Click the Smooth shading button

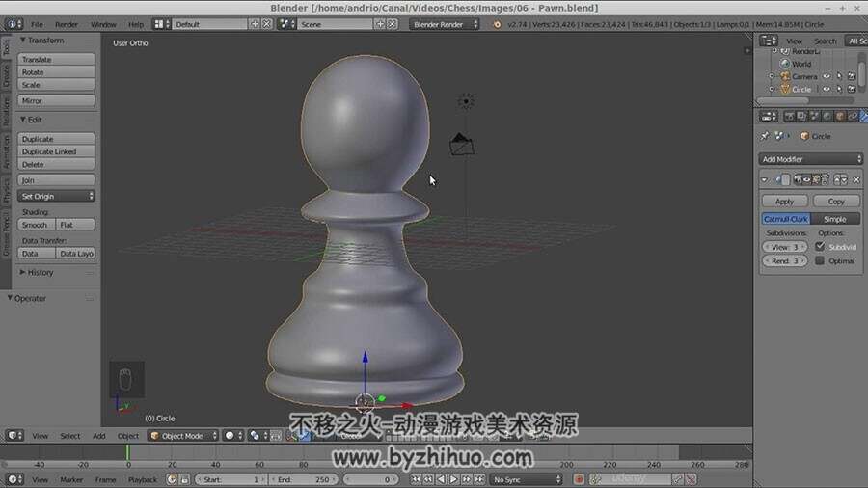36,225
